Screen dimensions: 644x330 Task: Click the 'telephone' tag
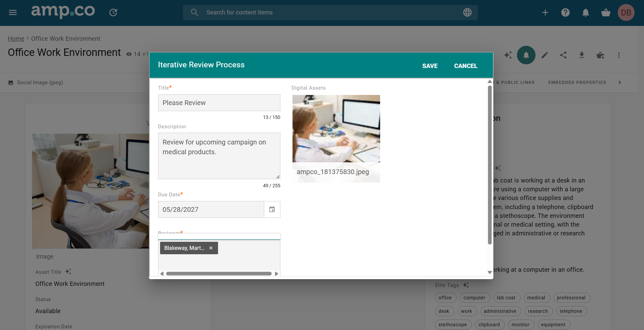pyautogui.click(x=571, y=311)
